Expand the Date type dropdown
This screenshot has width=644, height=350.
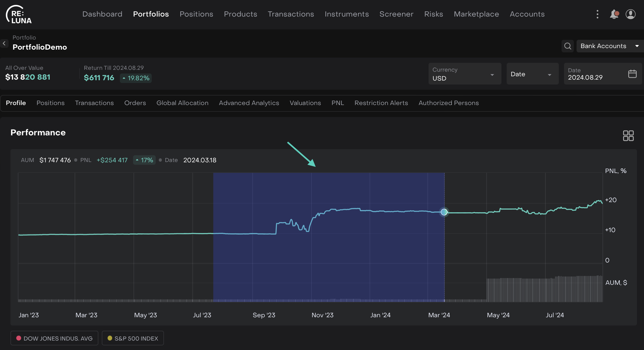[x=532, y=74]
